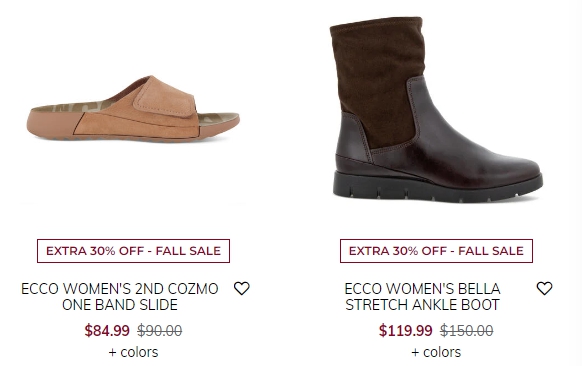
Task: Add Bella Stretch Ankle Boot to wishlist heart
Action: coord(545,288)
